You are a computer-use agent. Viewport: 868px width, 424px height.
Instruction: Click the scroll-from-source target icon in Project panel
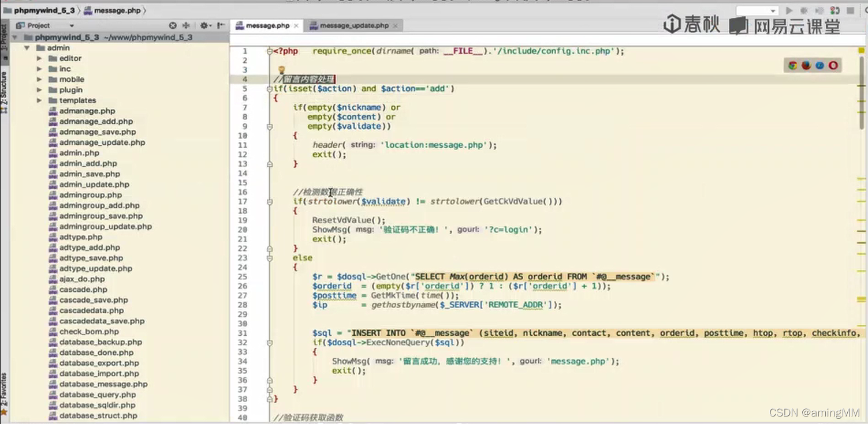(172, 25)
